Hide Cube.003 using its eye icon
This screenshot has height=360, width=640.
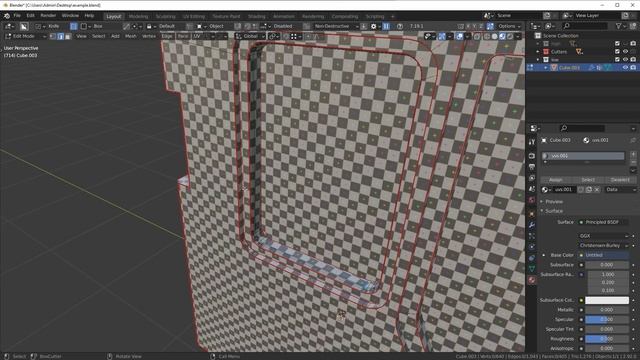tap(625, 68)
